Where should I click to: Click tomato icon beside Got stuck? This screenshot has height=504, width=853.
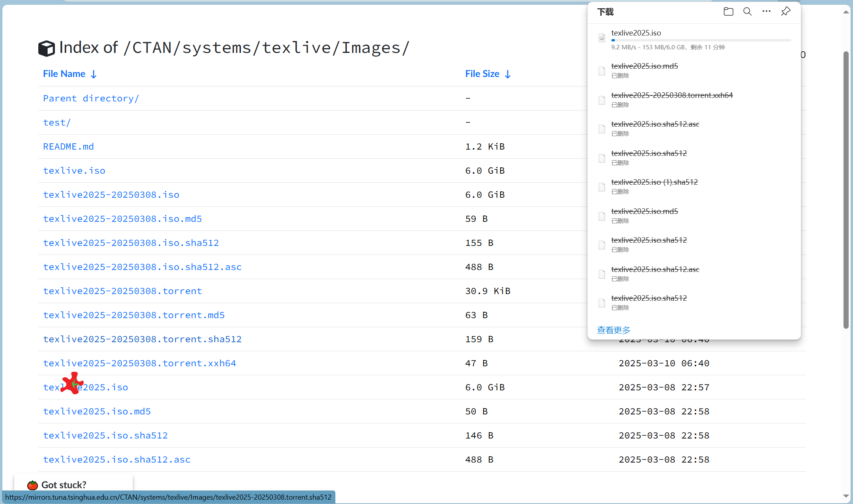(32, 485)
